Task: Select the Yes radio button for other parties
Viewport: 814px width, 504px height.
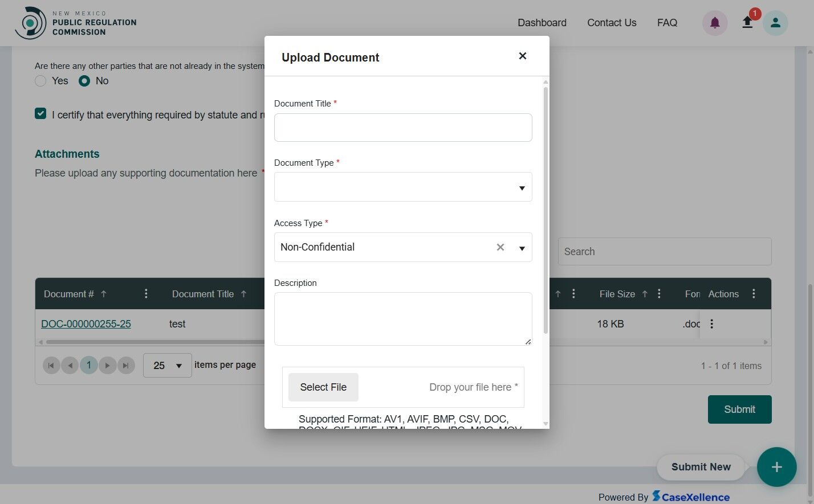Action: coord(40,81)
